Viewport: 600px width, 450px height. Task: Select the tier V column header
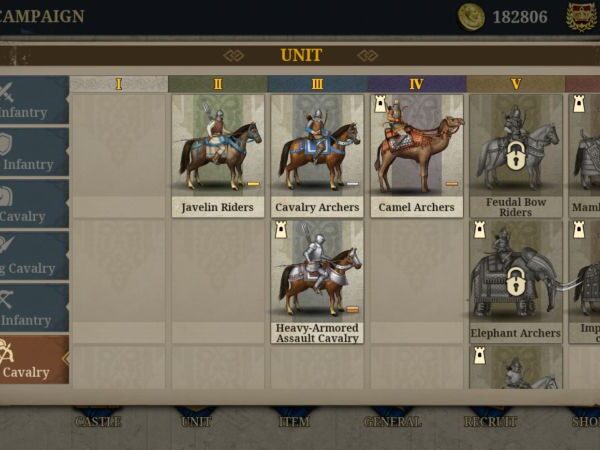pos(515,84)
